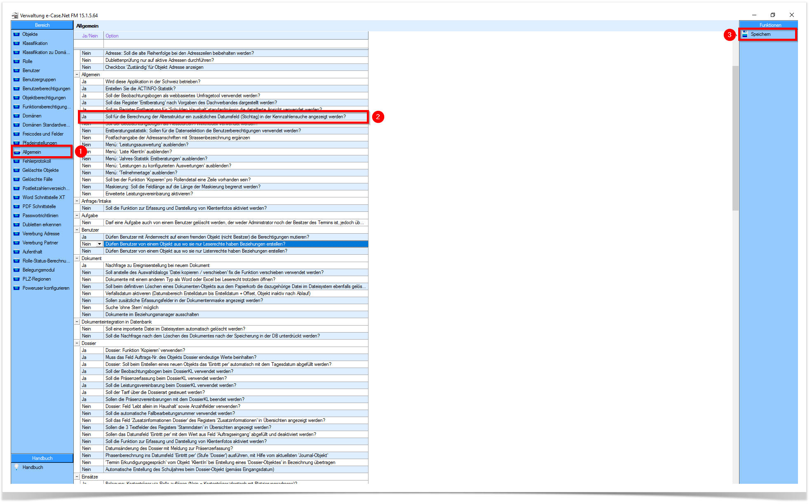812x504 pixels.
Task: Click Nein in the Postfachangabe row
Action: pyautogui.click(x=87, y=138)
